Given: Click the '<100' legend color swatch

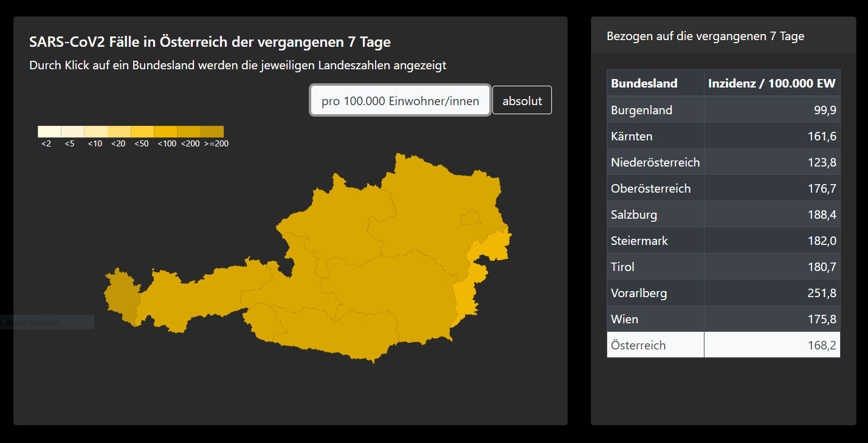Looking at the screenshot, I should [165, 131].
